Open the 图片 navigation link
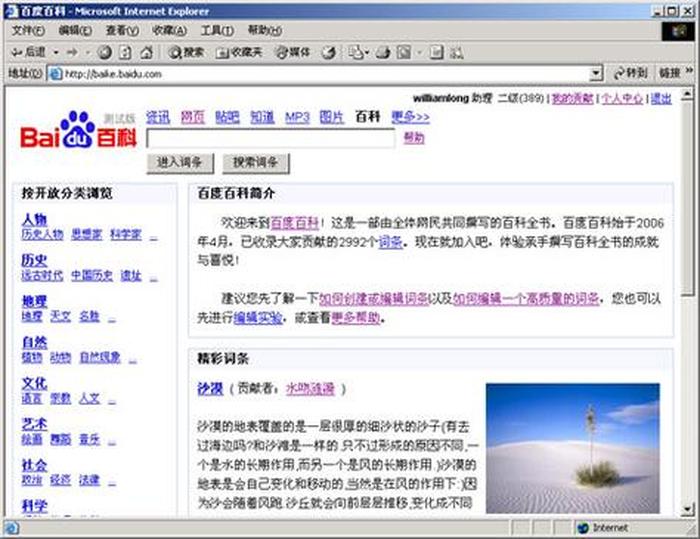 (332, 117)
